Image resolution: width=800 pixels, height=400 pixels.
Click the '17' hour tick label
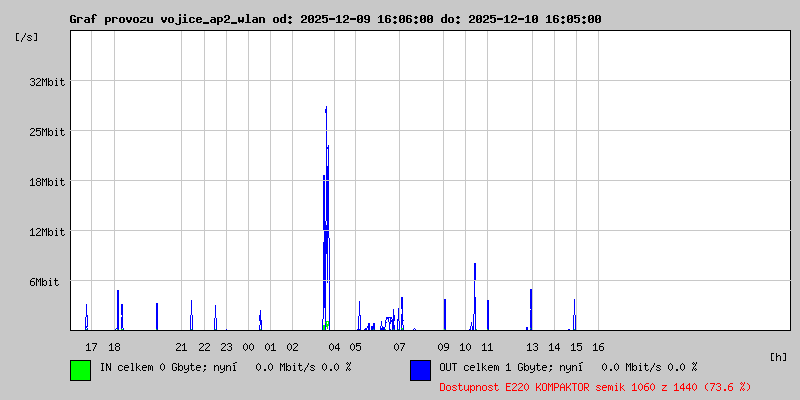click(91, 347)
